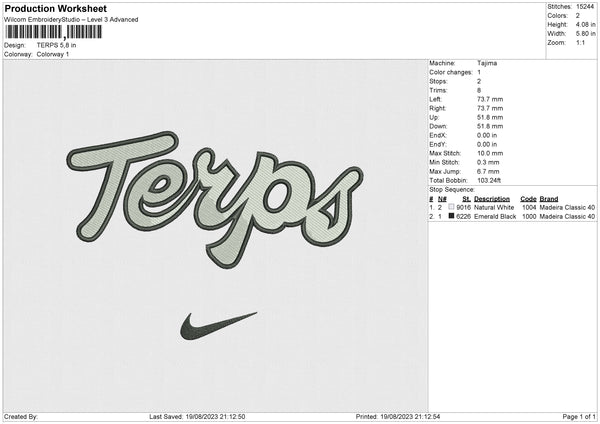Click the Emerald Black color swatch

[451, 216]
